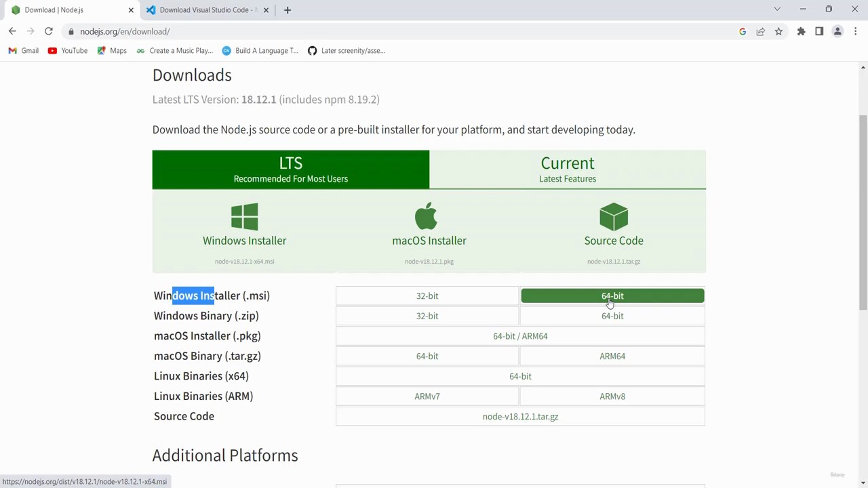The image size is (868, 488).
Task: Open a new browser tab
Action: click(288, 10)
